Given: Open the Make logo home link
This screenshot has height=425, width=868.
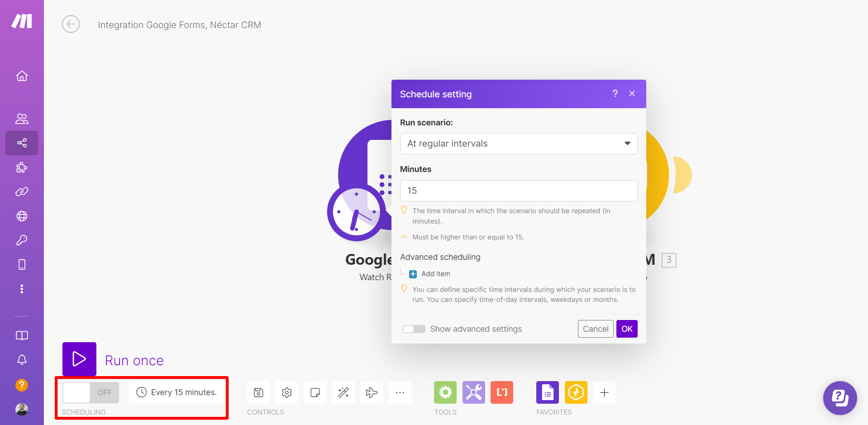Looking at the screenshot, I should click(22, 21).
